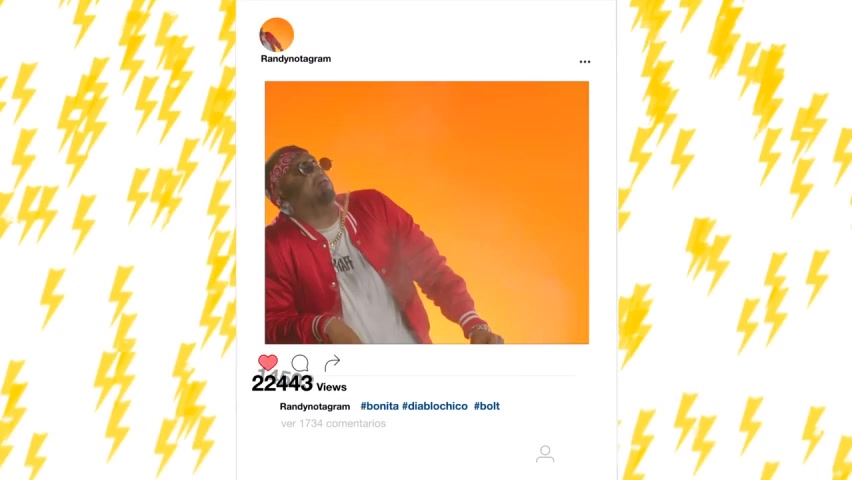The height and width of the screenshot is (480, 852).
Task: View all 1734 comentarios
Action: 333,423
